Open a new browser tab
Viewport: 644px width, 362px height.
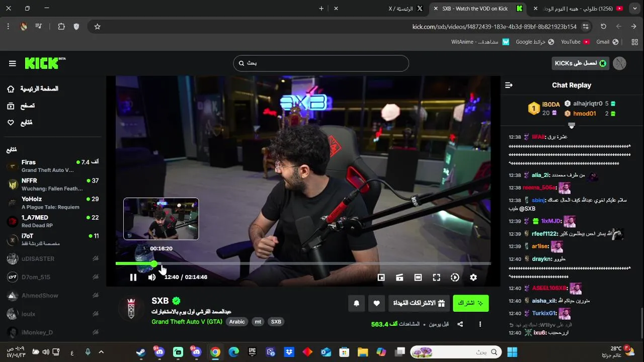pyautogui.click(x=321, y=9)
